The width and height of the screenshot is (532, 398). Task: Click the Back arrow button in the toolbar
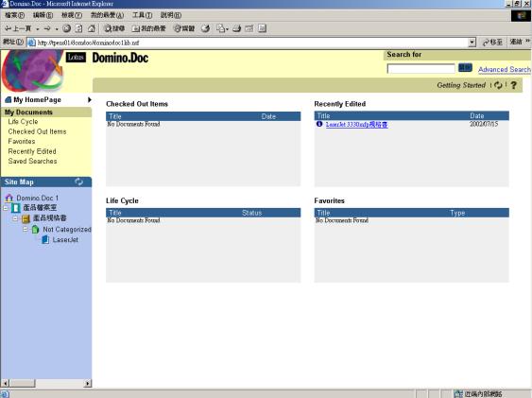tap(18, 29)
